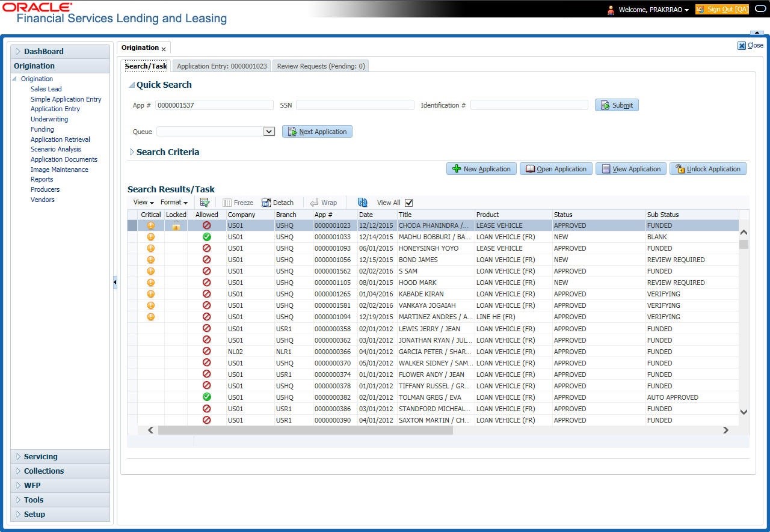This screenshot has width=770, height=532.
Task: Close the Origination tab with its X icon
Action: [164, 49]
